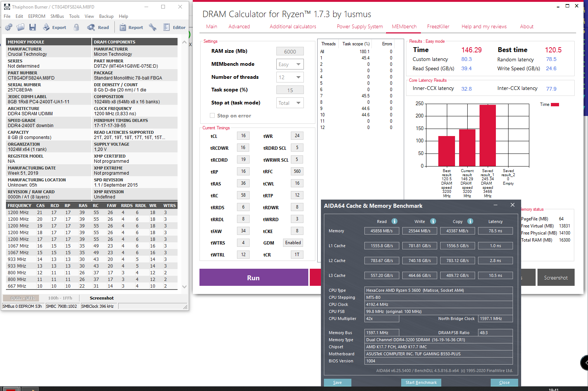Open a file with the folder icon
Screen dimensions: 588x391
(20, 27)
